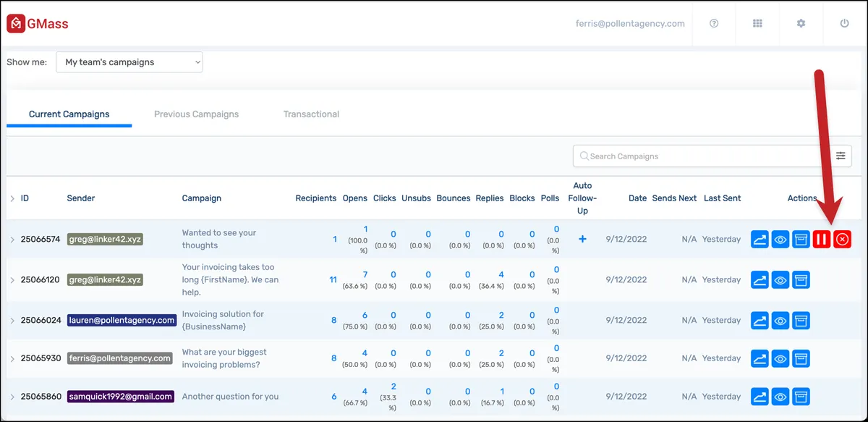Image resolution: width=868 pixels, height=422 pixels.
Task: Switch to Previous Campaigns tab
Action: [196, 114]
